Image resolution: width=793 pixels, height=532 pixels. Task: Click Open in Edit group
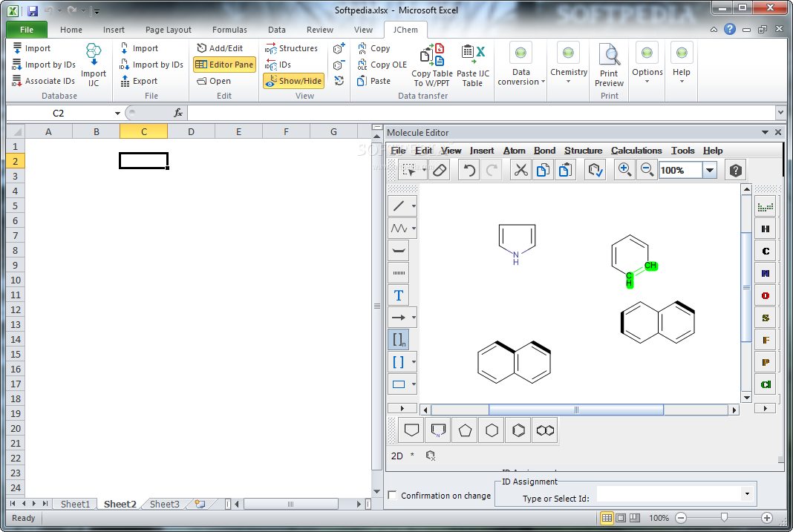tap(214, 81)
